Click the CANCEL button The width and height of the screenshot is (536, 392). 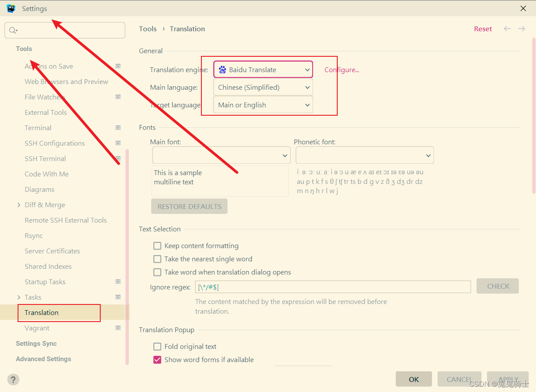pos(459,379)
